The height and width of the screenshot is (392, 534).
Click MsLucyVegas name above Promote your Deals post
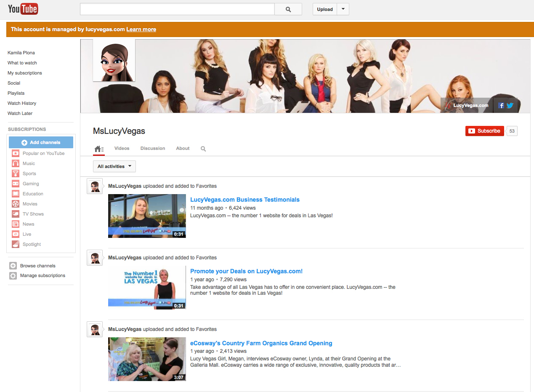click(125, 257)
